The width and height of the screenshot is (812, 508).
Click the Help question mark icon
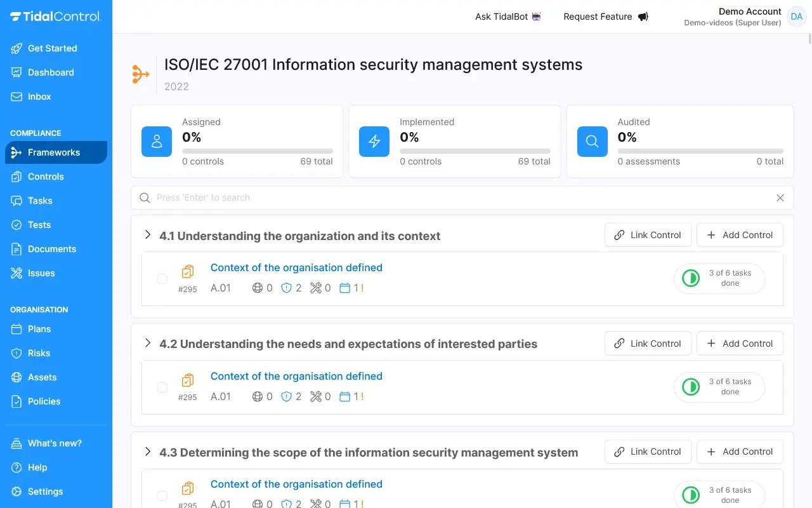pos(16,467)
